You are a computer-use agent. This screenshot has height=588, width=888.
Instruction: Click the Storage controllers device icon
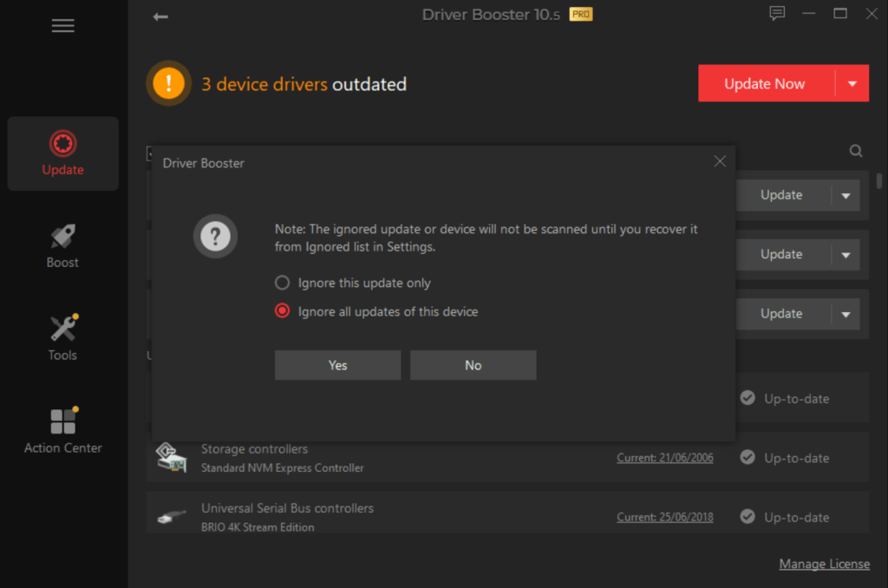click(171, 457)
